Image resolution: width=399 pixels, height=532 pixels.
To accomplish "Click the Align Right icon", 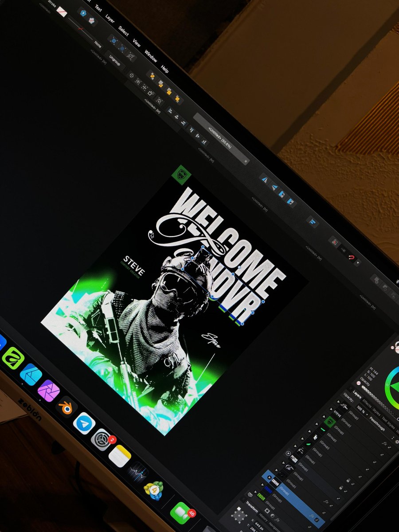I will click(184, 123).
